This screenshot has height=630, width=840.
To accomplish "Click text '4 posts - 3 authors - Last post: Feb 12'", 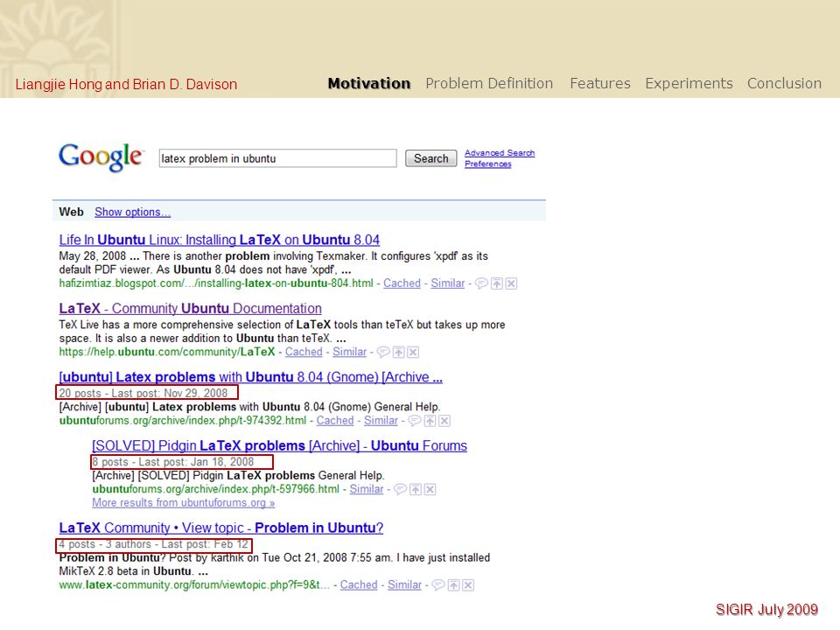I will coord(154,544).
